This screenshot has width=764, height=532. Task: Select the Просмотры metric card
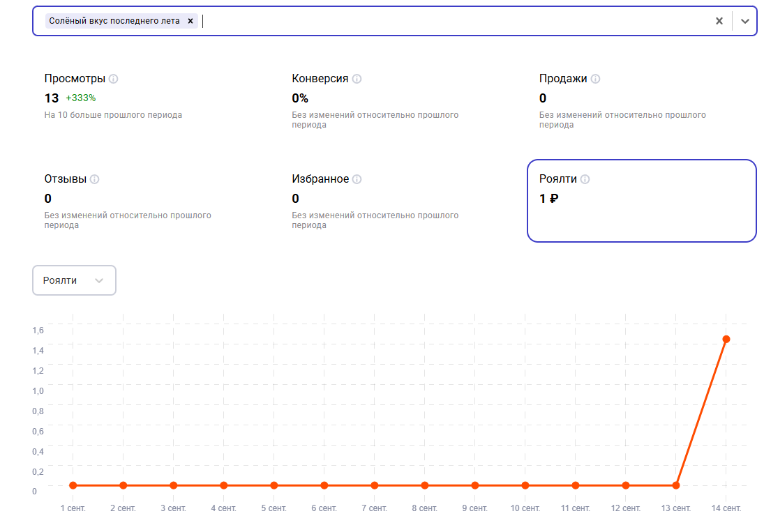pyautogui.click(x=147, y=101)
